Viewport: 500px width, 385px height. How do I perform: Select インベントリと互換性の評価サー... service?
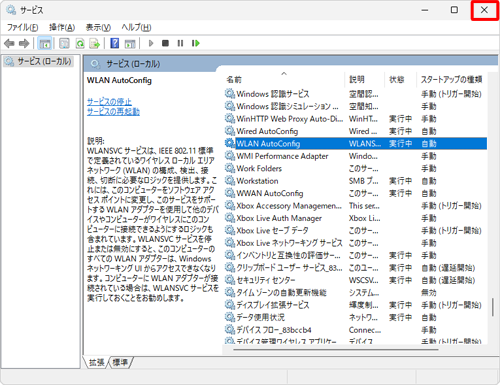(288, 255)
